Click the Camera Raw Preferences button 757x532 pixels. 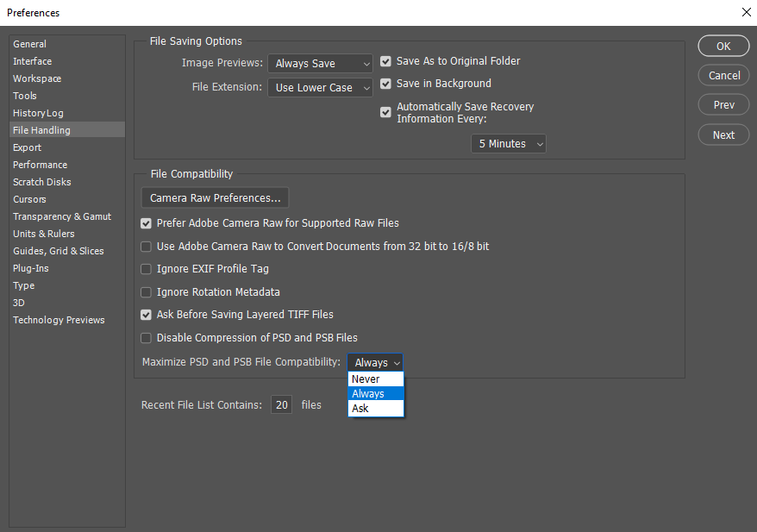[x=215, y=198]
